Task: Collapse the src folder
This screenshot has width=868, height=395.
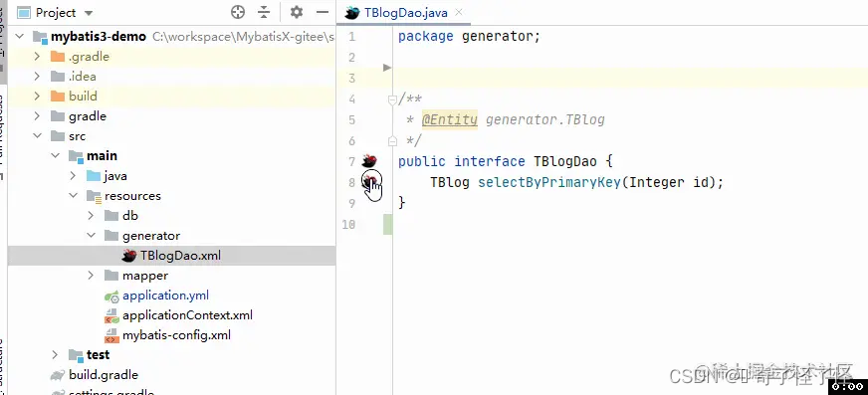Action: click(37, 136)
